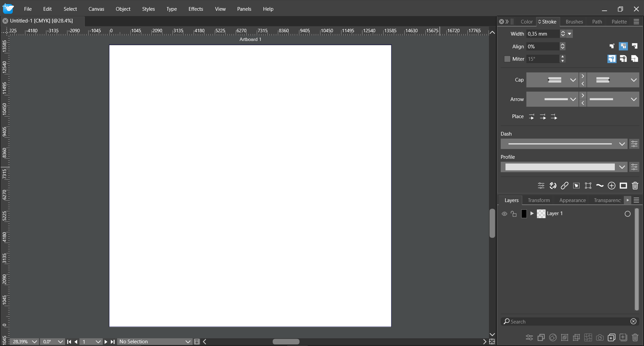Image resolution: width=644 pixels, height=346 pixels.
Task: Open profile settings sliders icon
Action: [634, 167]
